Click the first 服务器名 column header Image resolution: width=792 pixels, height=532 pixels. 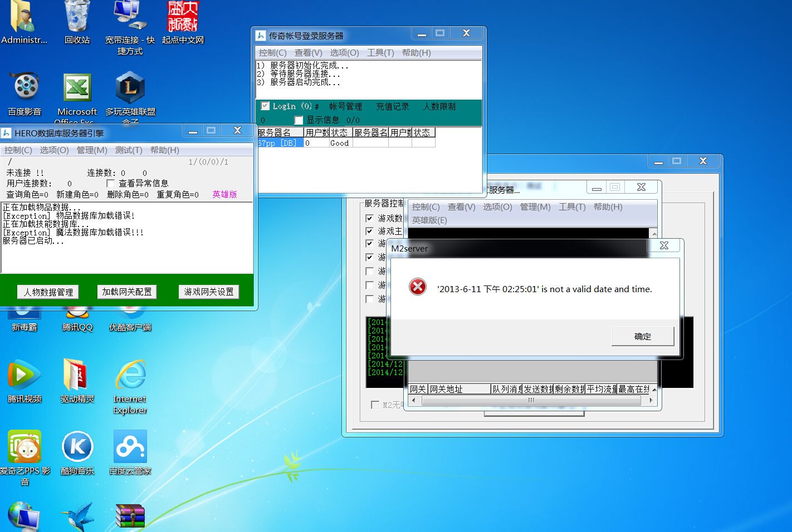point(281,132)
